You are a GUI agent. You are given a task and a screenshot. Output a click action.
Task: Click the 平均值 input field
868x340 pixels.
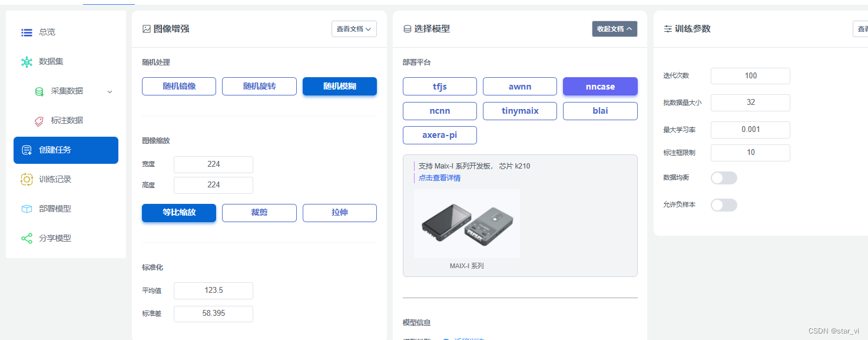click(x=213, y=291)
